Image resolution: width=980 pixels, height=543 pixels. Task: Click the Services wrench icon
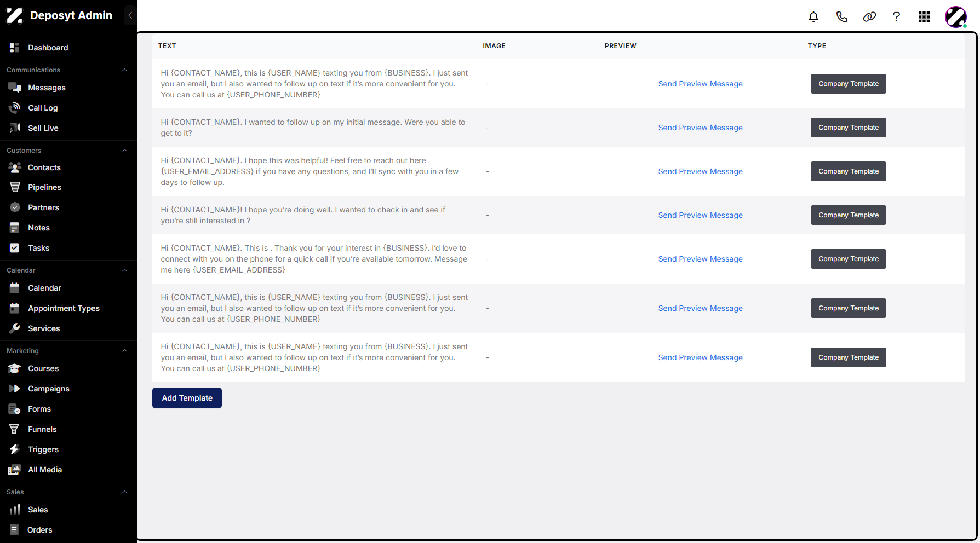[15, 328]
